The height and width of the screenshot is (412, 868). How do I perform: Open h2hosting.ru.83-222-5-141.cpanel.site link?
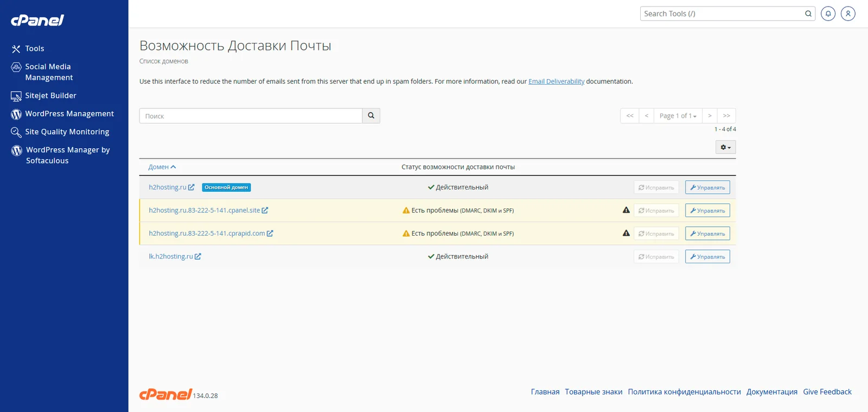click(205, 210)
